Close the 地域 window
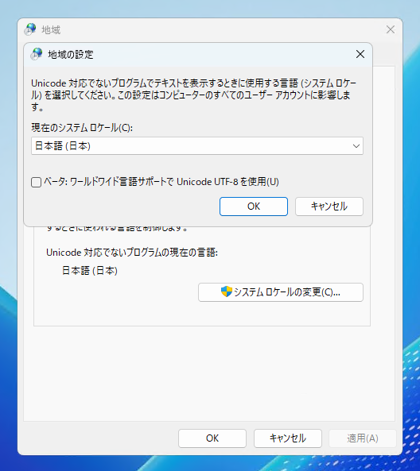420x471 pixels. point(390,30)
